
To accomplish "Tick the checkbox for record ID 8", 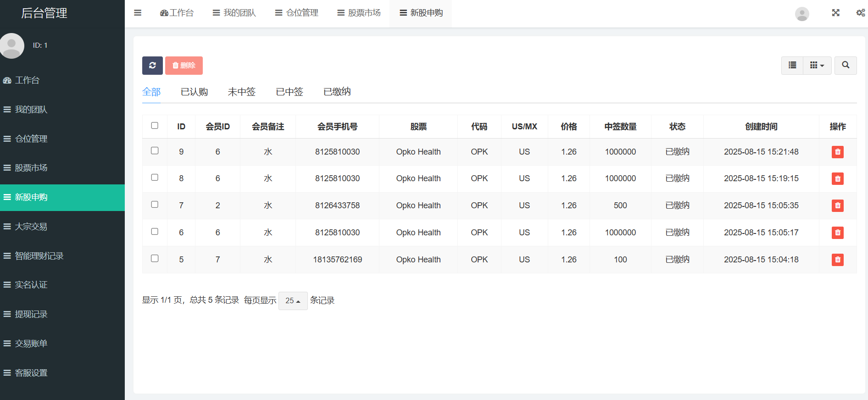I will coord(155,178).
